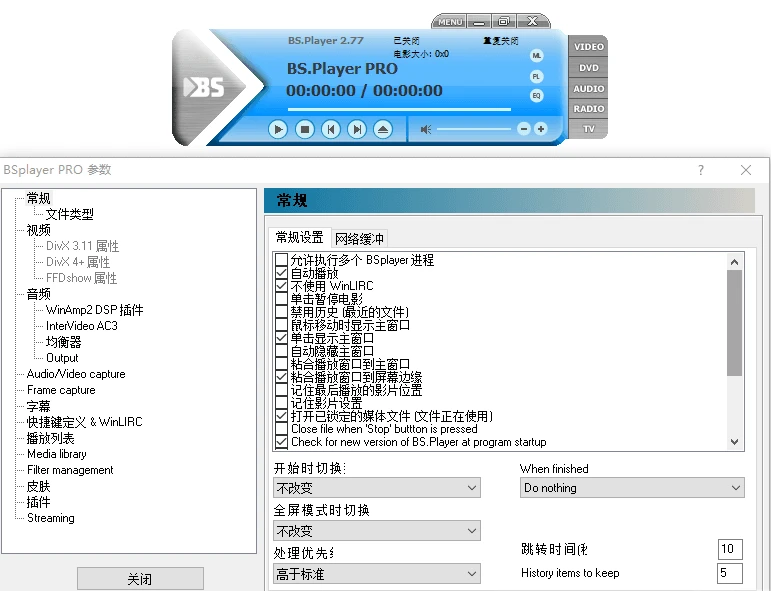The width and height of the screenshot is (771, 591).
Task: Click the Next track button in BS.Player
Action: click(356, 129)
